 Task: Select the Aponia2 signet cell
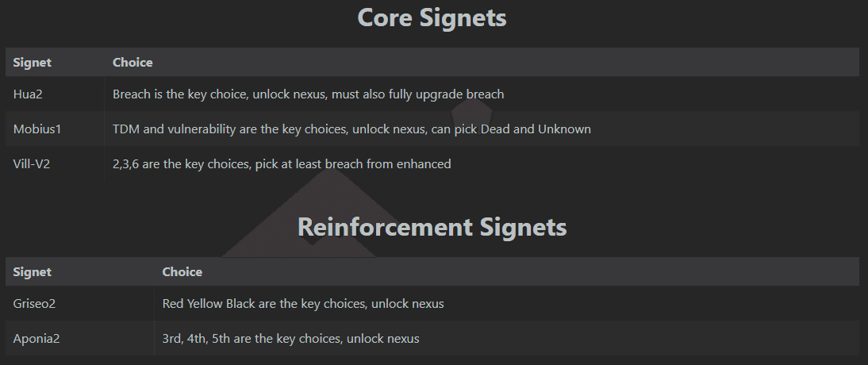pos(36,339)
